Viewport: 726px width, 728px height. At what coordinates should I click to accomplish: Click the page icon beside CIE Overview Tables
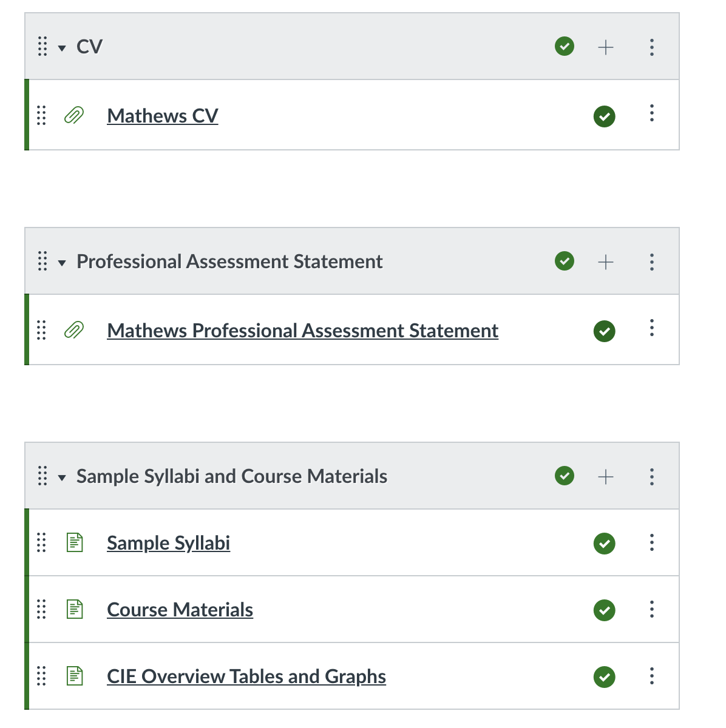75,676
